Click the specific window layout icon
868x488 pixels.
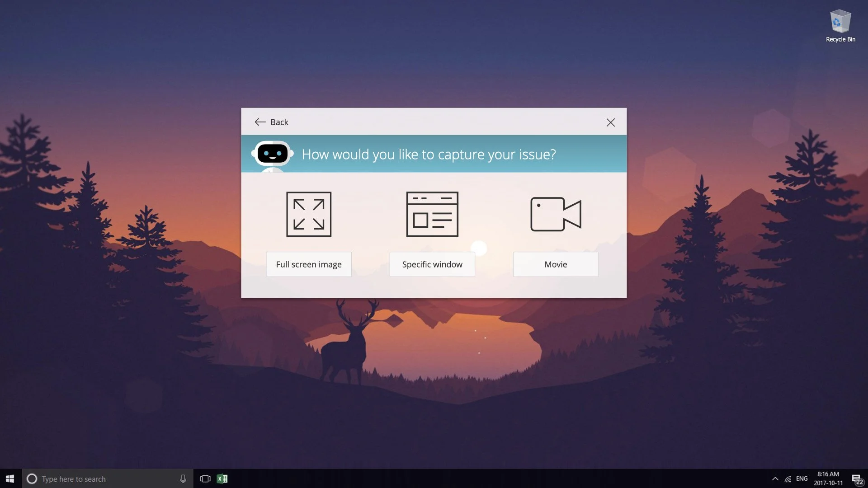click(x=432, y=214)
